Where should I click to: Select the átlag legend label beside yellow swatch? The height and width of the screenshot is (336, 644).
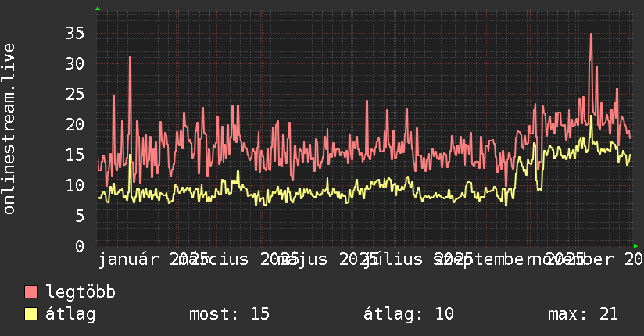pos(70,314)
